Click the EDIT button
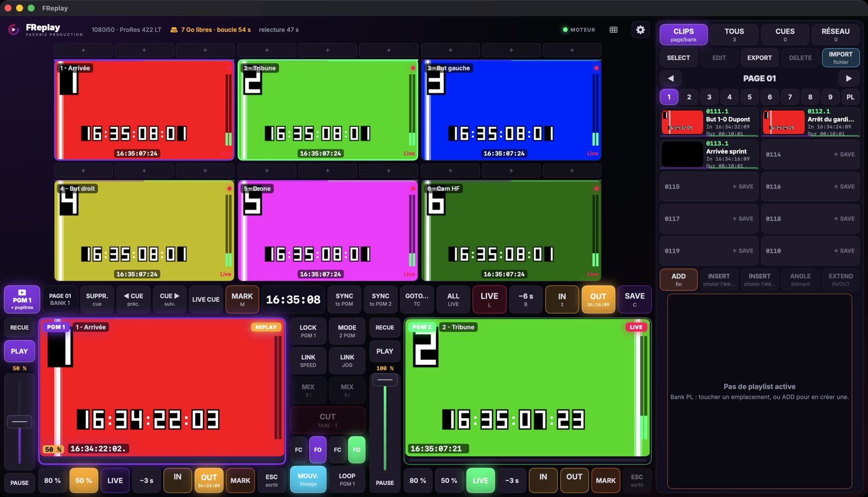This screenshot has width=868, height=497. click(x=719, y=57)
